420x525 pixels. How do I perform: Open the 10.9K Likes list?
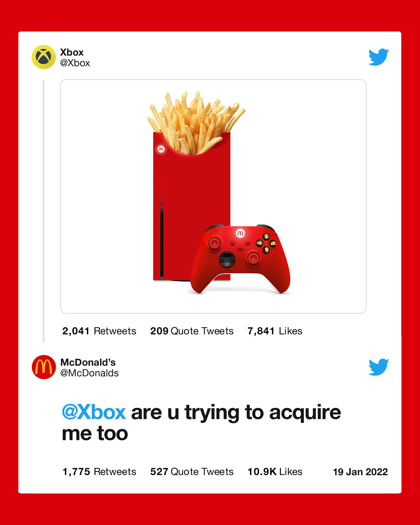pos(275,472)
